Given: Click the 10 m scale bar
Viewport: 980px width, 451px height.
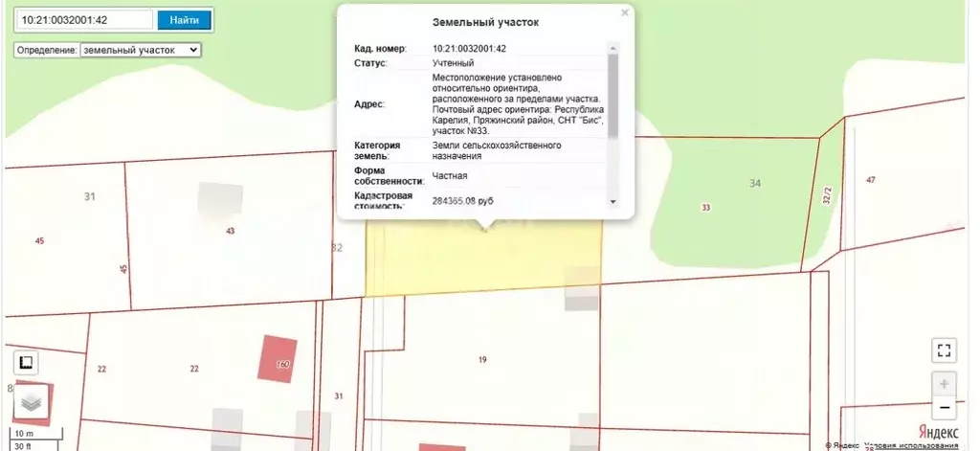Looking at the screenshot, I should pyautogui.click(x=37, y=434).
